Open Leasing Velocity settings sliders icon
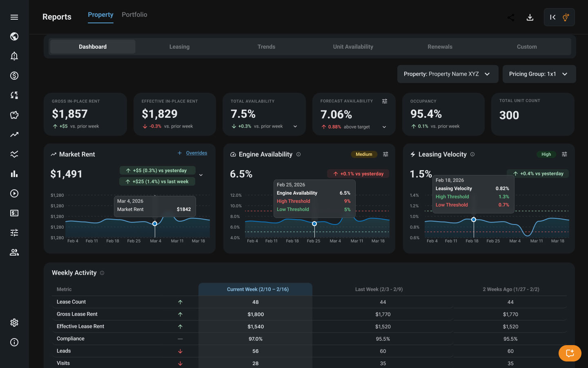 coord(564,154)
